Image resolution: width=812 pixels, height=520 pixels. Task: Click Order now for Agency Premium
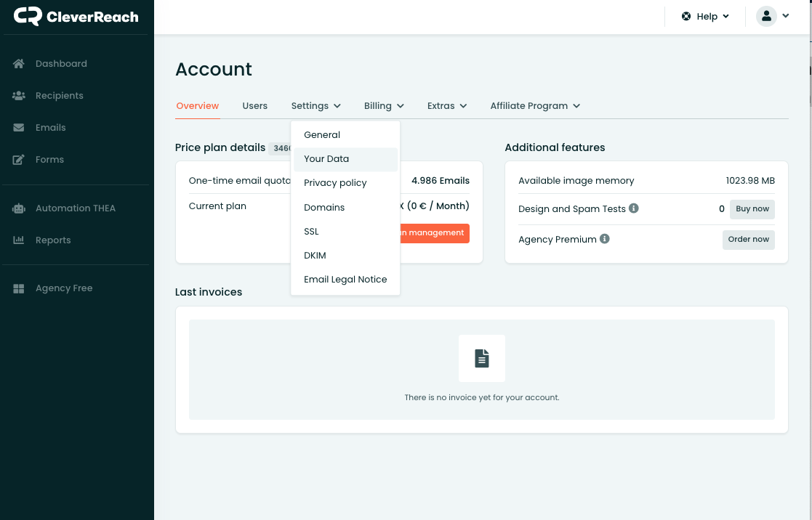[748, 239]
